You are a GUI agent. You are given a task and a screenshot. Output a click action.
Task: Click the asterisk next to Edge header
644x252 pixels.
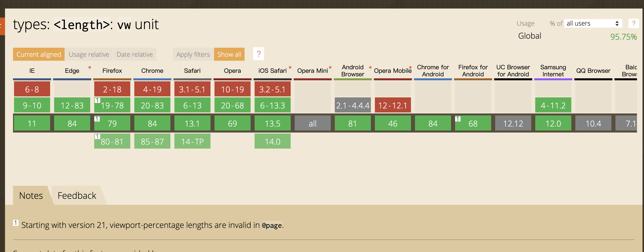click(89, 68)
